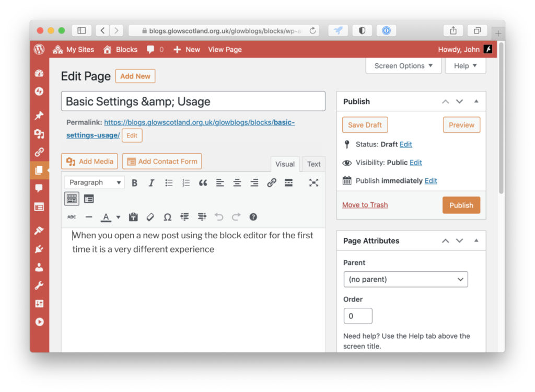Move Publish box down
This screenshot has width=535, height=392.
tap(460, 101)
